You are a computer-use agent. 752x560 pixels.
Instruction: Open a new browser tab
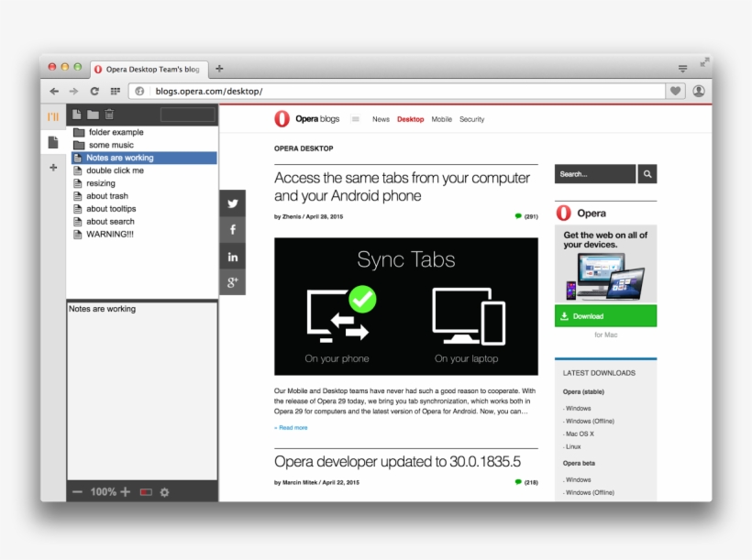(219, 69)
